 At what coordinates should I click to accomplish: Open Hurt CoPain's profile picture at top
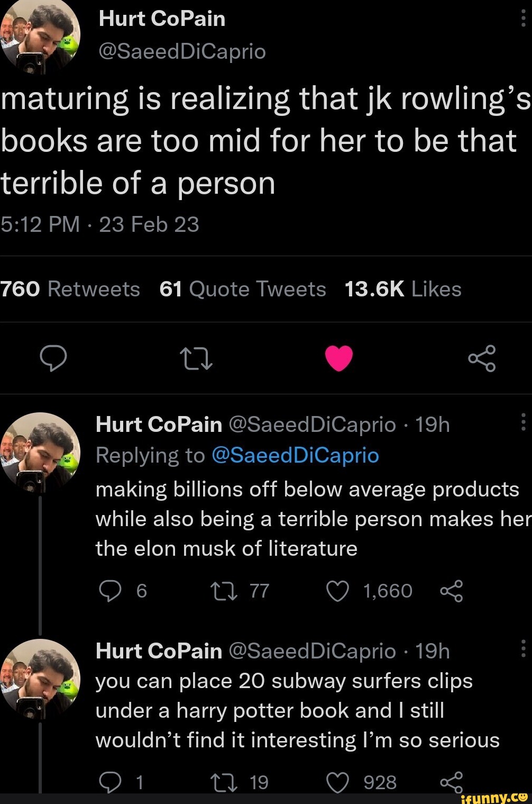point(40,33)
